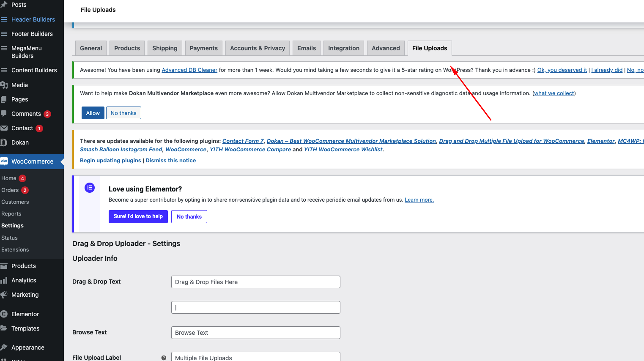The height and width of the screenshot is (361, 644).
Task: Open the Accounts & Privacy tab
Action: [x=258, y=48]
